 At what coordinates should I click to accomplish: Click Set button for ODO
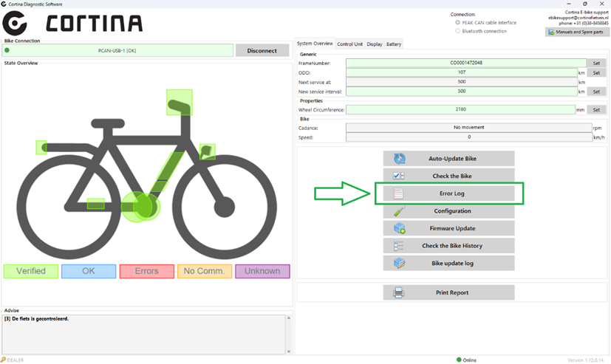[596, 73]
